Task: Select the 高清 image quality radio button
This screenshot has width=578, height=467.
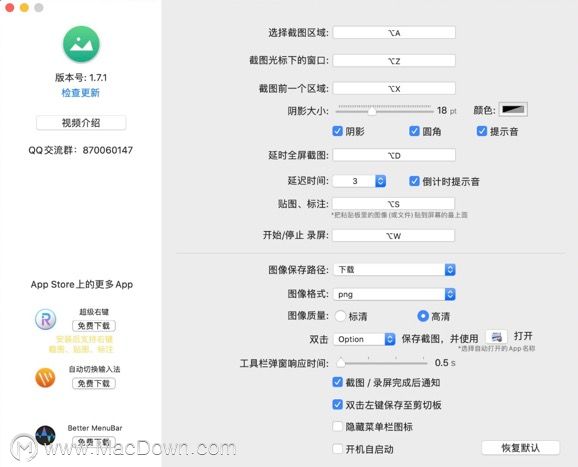Action: coord(422,316)
